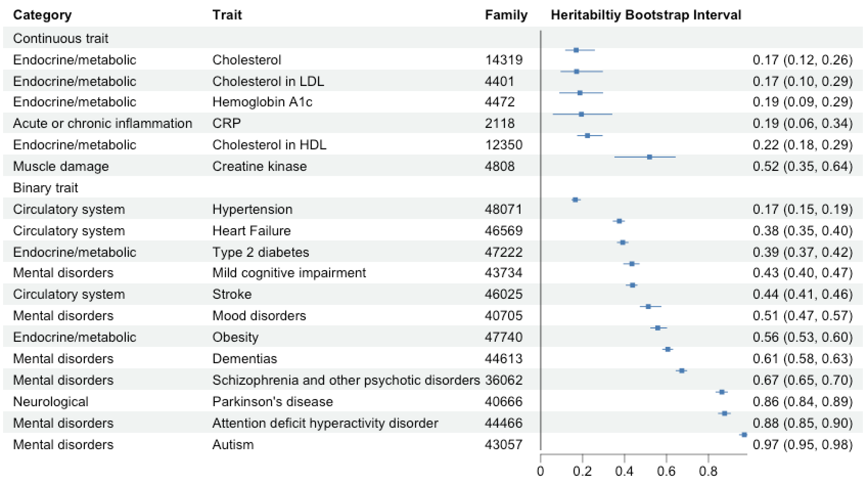Click the Hypertension estimate square marker
Screen dimensions: 868x485
576,200
